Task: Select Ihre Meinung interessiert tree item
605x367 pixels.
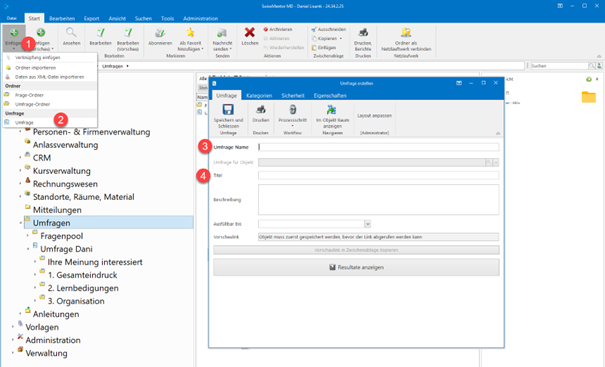Action: [x=95, y=262]
